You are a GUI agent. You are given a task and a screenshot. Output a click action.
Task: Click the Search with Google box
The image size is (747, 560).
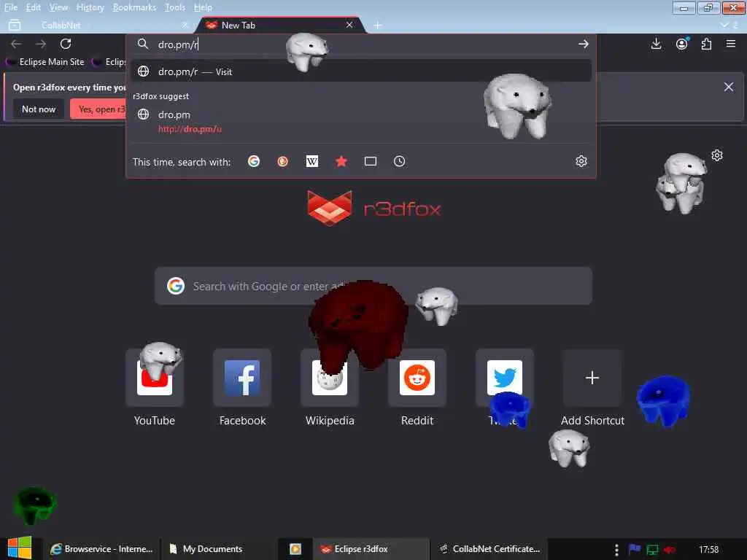tap(373, 286)
